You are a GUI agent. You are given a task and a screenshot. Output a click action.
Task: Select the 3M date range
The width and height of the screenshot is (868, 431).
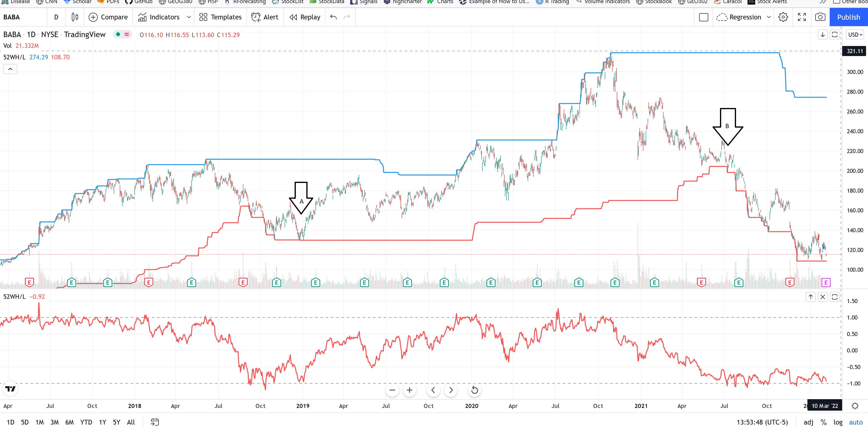(55, 422)
